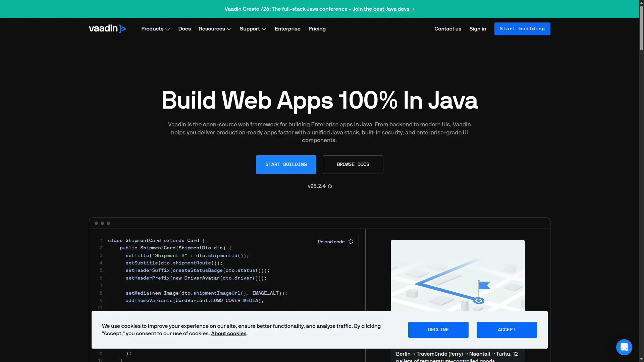Click the Vaadin logo in the header

click(107, 29)
